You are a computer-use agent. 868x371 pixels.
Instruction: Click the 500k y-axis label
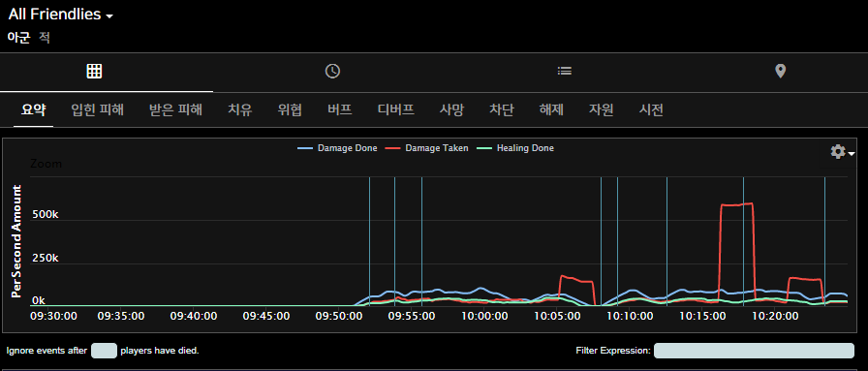(45, 214)
